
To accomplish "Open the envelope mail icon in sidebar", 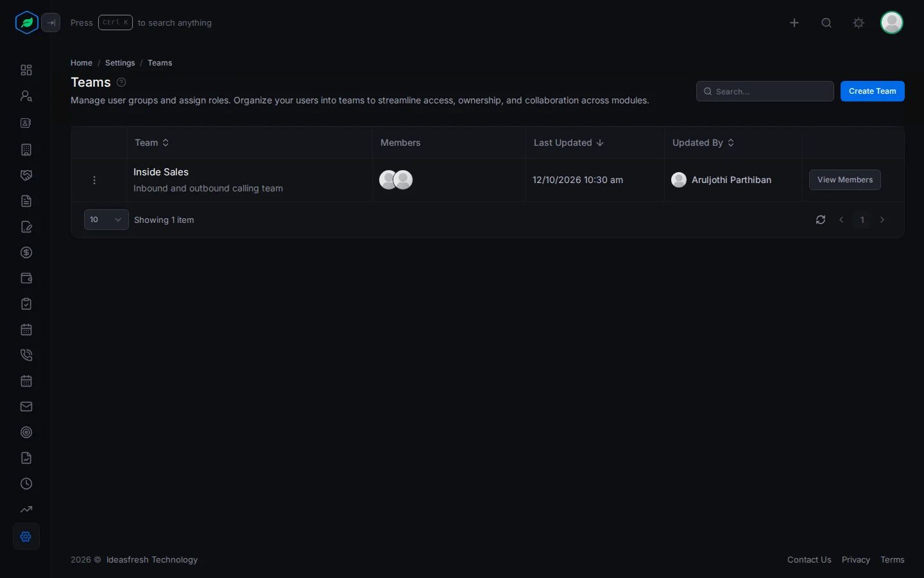I will point(26,407).
